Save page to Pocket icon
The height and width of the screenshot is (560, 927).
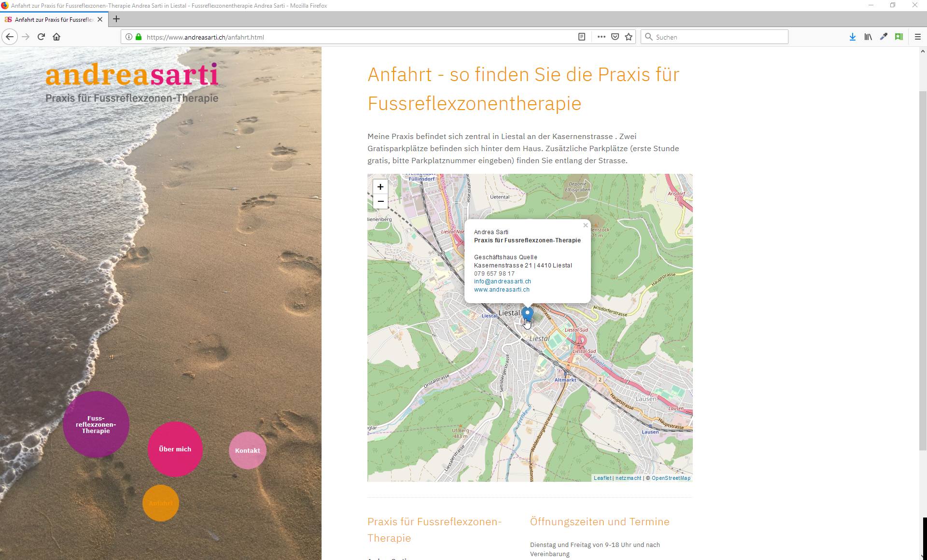click(615, 37)
